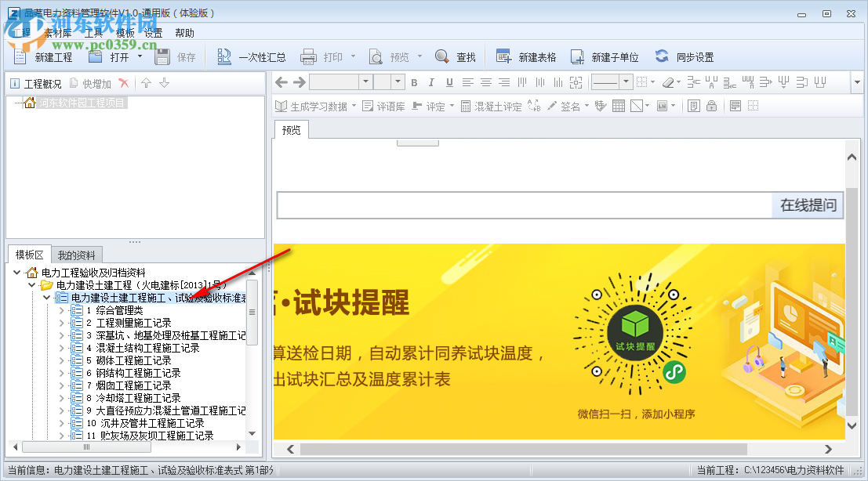Toggle bold formatting
The image size is (868, 481).
(x=414, y=82)
